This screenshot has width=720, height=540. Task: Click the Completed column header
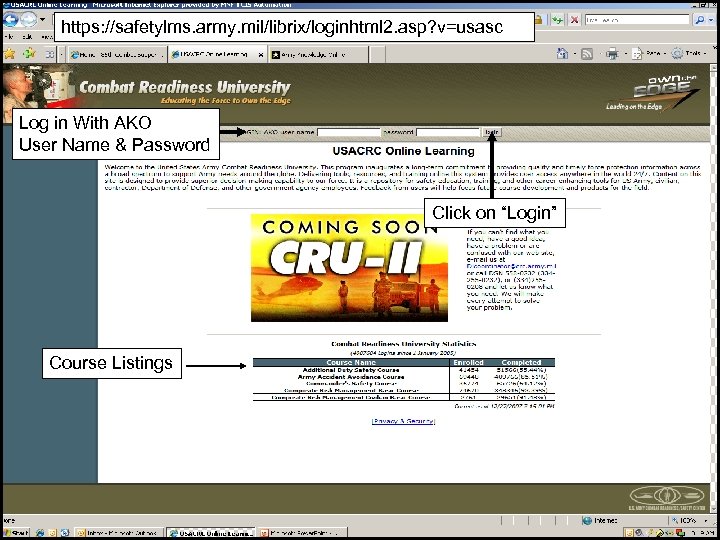pos(521,363)
